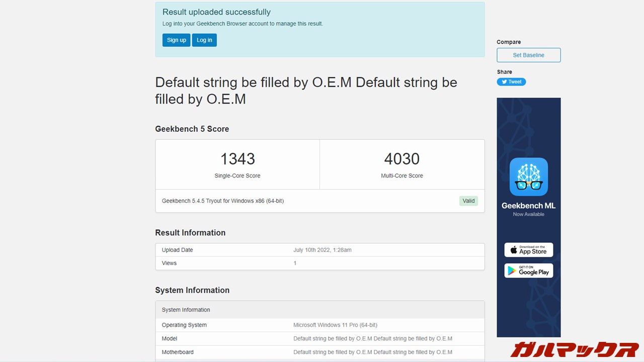Open the Google Play download badge
The height and width of the screenshot is (362, 644).
[528, 271]
